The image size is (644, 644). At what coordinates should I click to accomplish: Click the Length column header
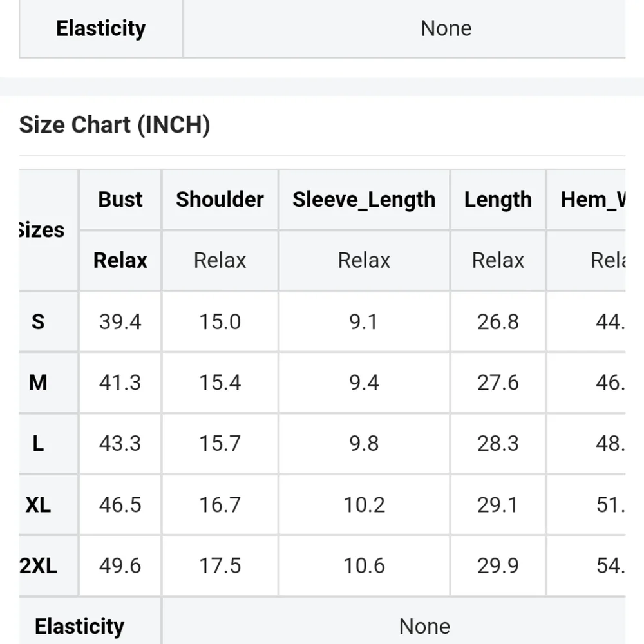[x=498, y=200]
